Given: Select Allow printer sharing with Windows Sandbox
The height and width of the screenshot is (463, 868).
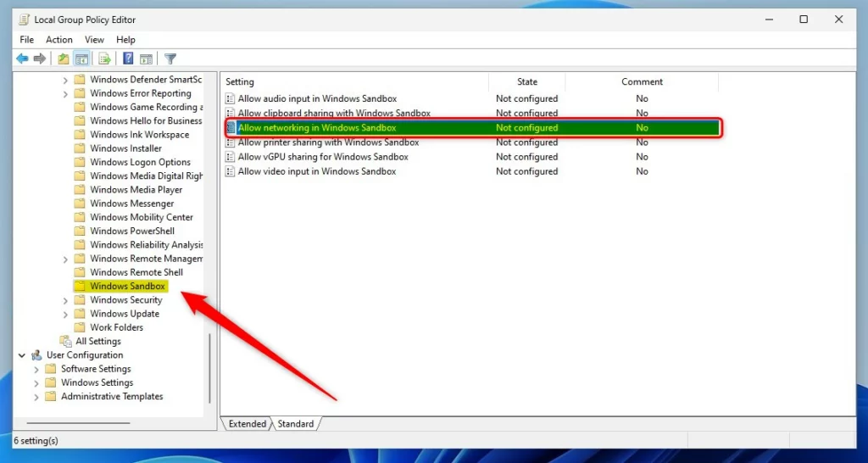Looking at the screenshot, I should [328, 142].
